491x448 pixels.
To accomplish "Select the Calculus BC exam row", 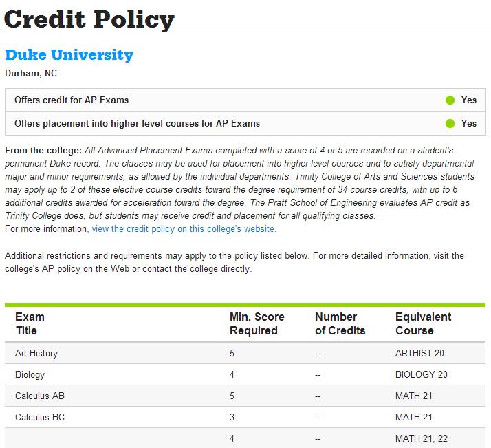I will coord(40,418).
